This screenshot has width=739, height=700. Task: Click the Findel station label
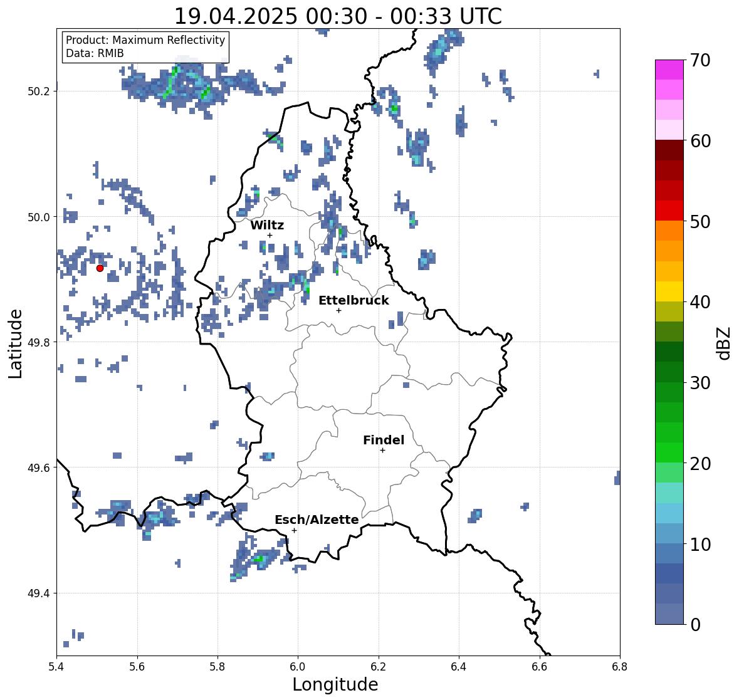384,440
